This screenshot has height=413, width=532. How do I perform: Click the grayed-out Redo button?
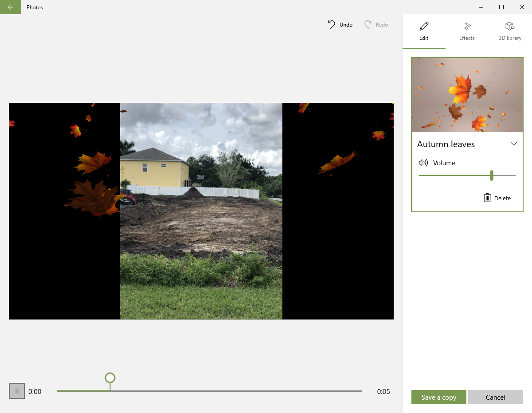(376, 25)
